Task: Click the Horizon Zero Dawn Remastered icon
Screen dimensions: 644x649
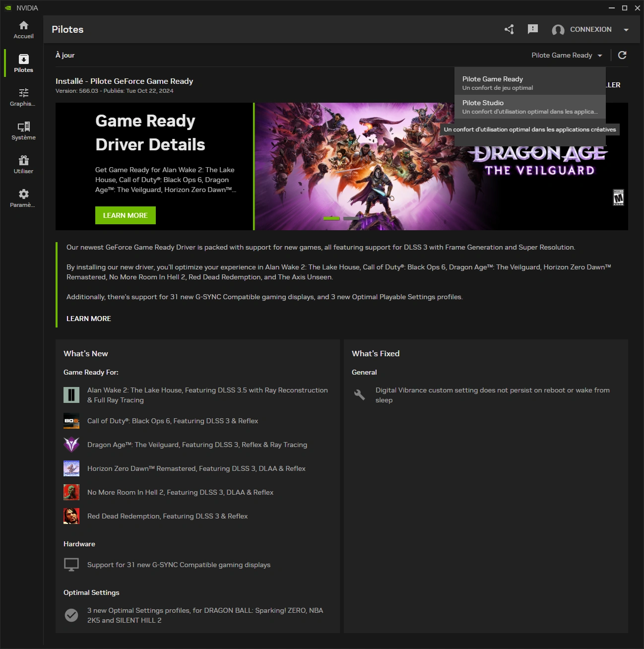Action: pos(71,468)
